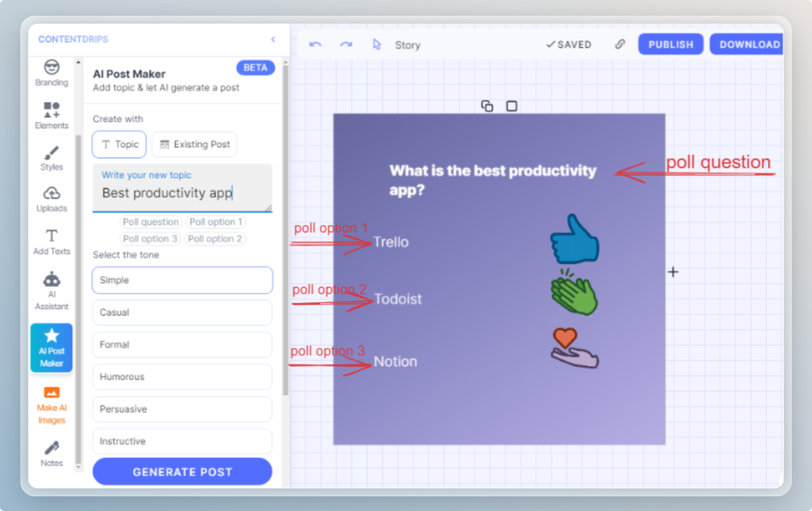Image resolution: width=812 pixels, height=511 pixels.
Task: Copy link with chain icon
Action: point(620,44)
